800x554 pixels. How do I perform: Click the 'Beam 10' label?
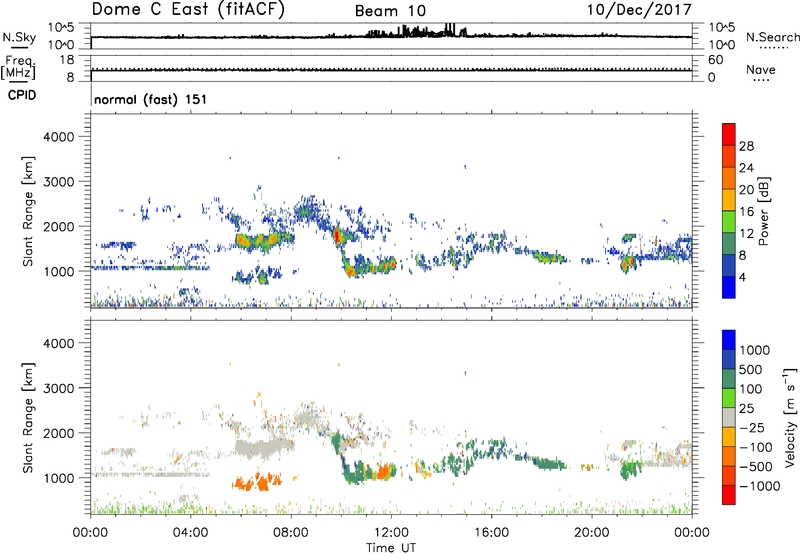click(x=390, y=11)
